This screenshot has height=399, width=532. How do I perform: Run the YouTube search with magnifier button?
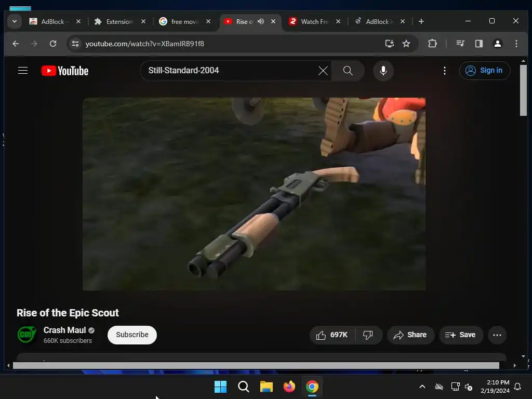click(x=348, y=71)
